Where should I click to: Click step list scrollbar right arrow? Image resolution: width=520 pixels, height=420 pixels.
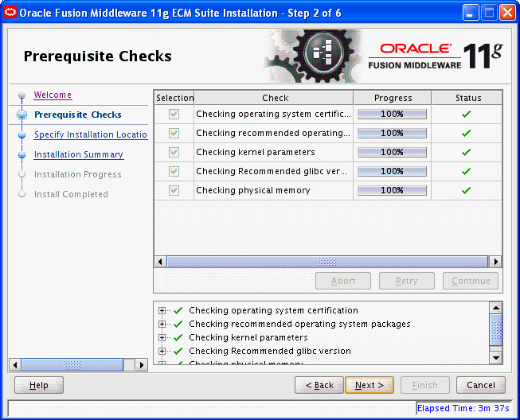(142, 365)
